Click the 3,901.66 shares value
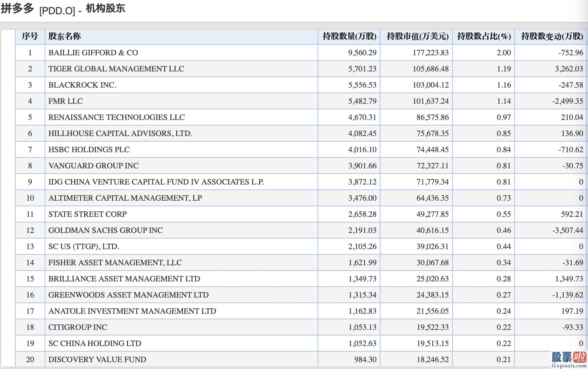Viewport: 588px width, 369px height. 362,166
